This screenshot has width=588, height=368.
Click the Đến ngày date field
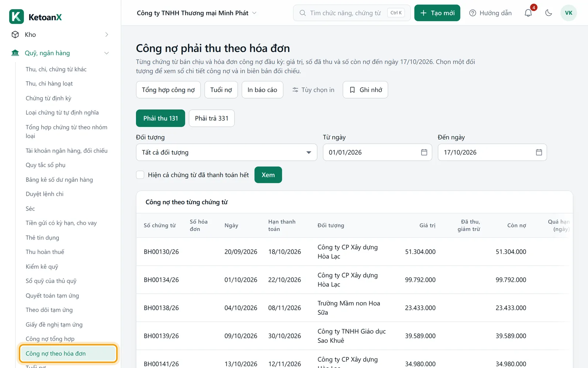pyautogui.click(x=492, y=152)
